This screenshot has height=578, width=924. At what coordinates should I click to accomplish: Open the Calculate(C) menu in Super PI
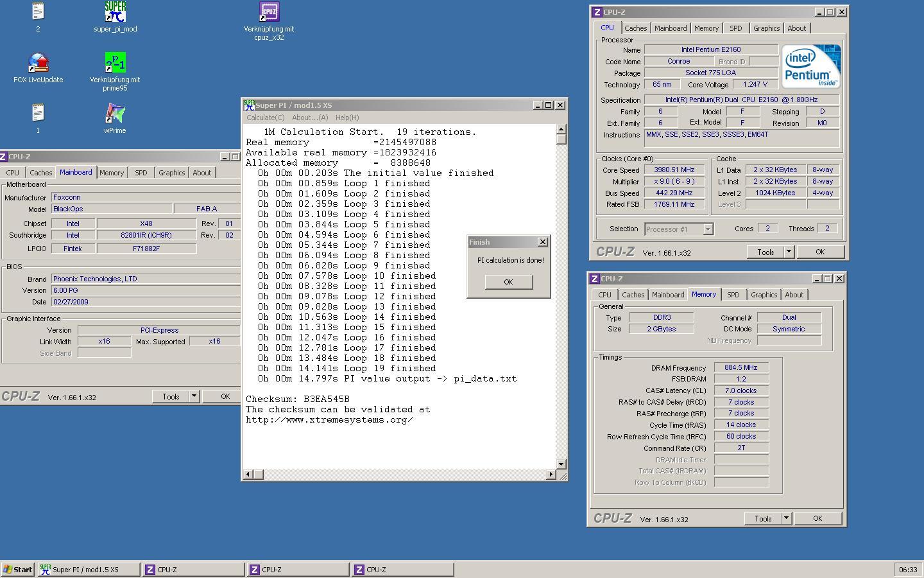[x=266, y=118]
